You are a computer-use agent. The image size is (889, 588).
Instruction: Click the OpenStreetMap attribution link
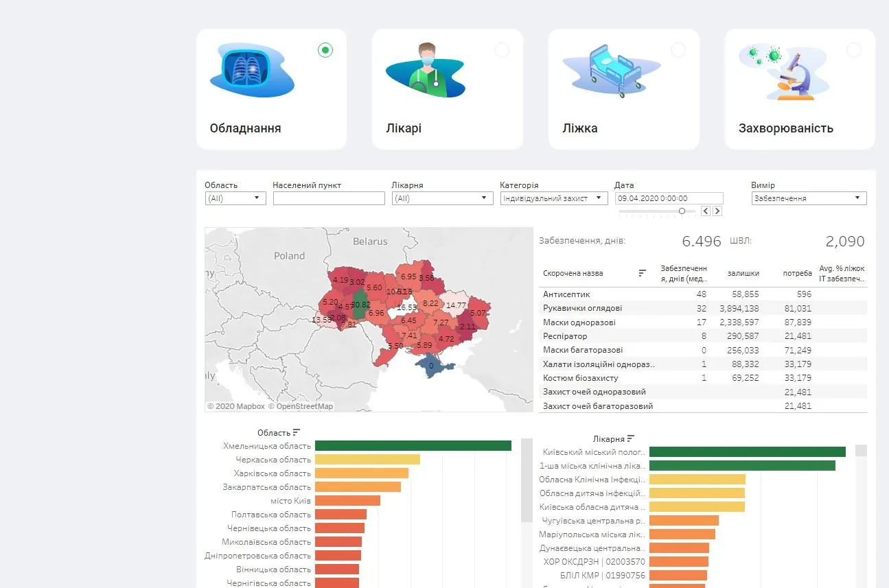(301, 406)
